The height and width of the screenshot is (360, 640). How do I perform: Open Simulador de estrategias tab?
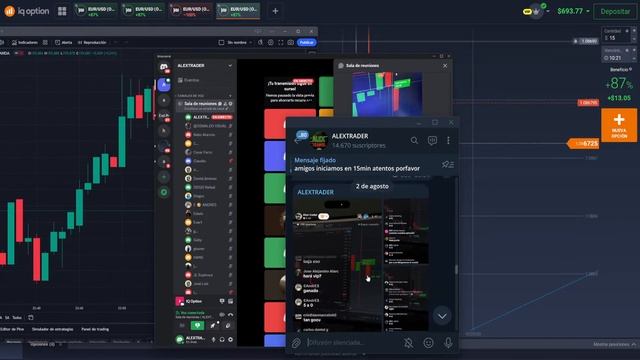point(53,329)
